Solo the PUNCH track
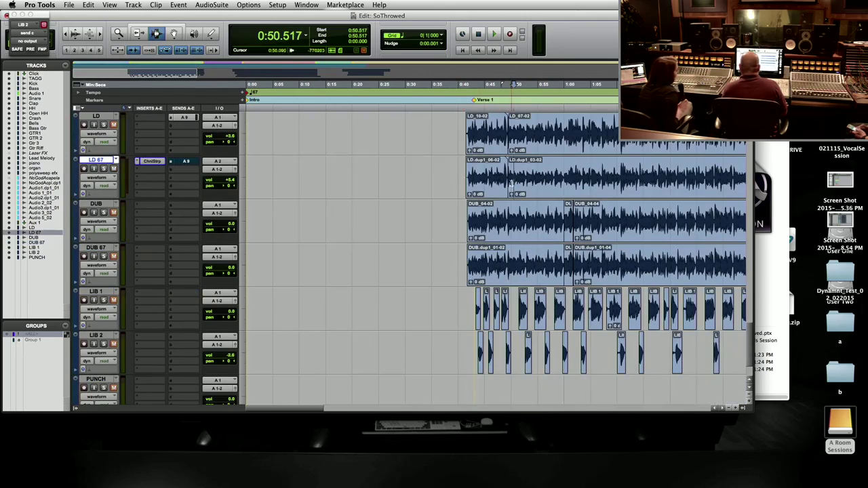This screenshot has height=488, width=868. pyautogui.click(x=104, y=388)
